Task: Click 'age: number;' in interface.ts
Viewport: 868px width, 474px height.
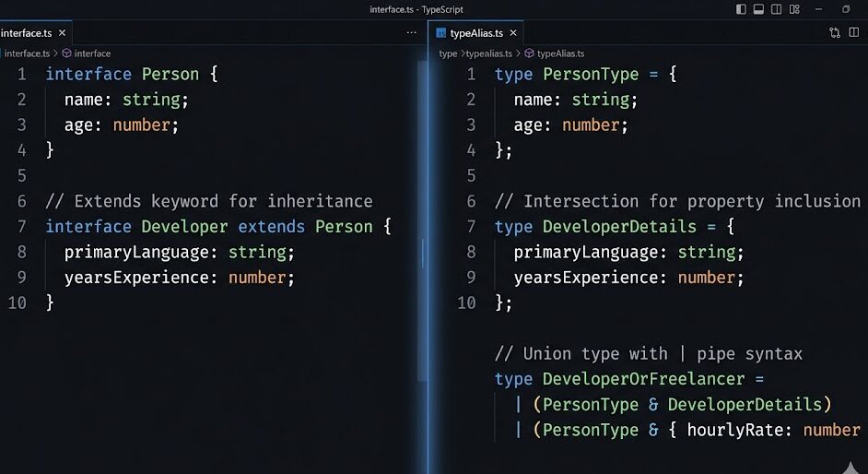Action: click(122, 125)
